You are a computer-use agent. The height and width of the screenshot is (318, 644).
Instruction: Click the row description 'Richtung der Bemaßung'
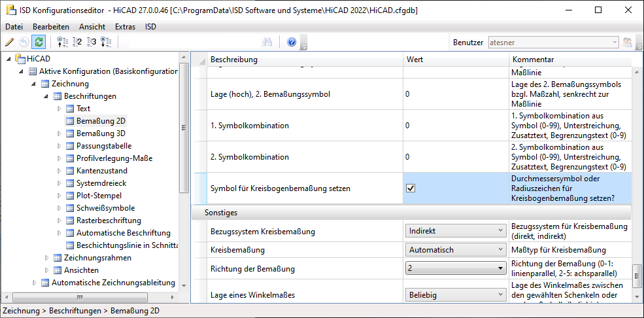(252, 269)
